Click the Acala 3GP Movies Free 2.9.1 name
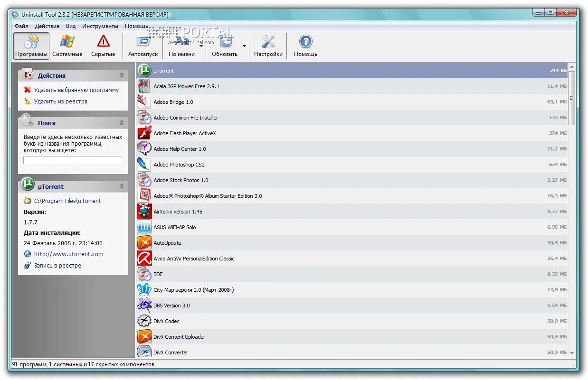588x380 pixels. (186, 86)
